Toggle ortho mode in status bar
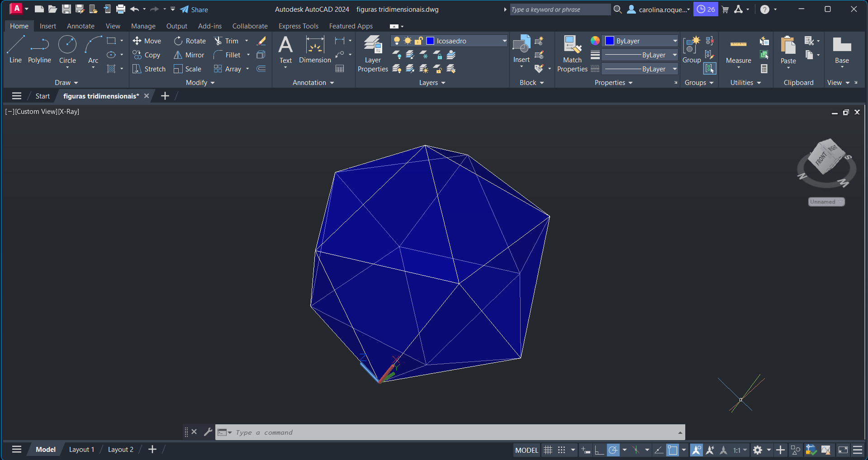 tap(599, 450)
